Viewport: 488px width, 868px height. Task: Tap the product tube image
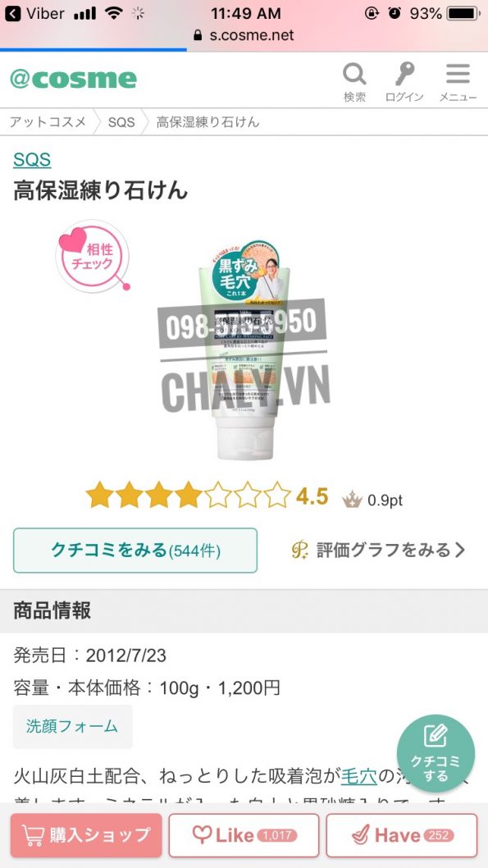point(244,349)
